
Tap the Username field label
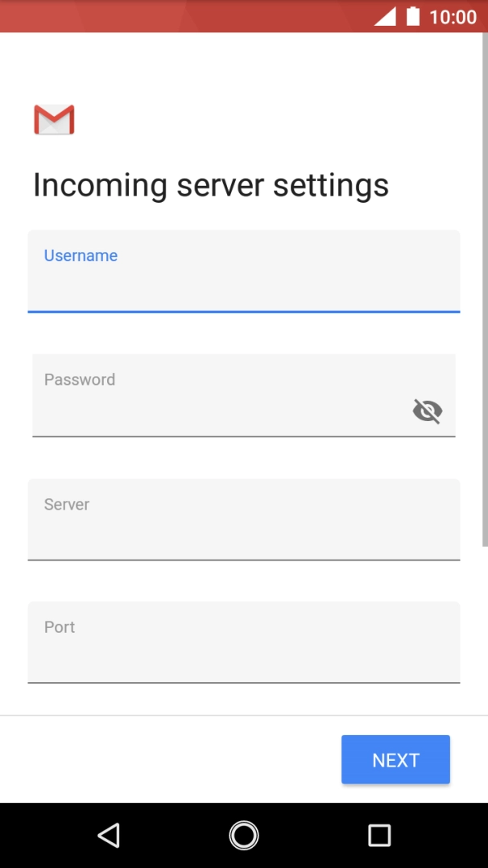pyautogui.click(x=80, y=255)
